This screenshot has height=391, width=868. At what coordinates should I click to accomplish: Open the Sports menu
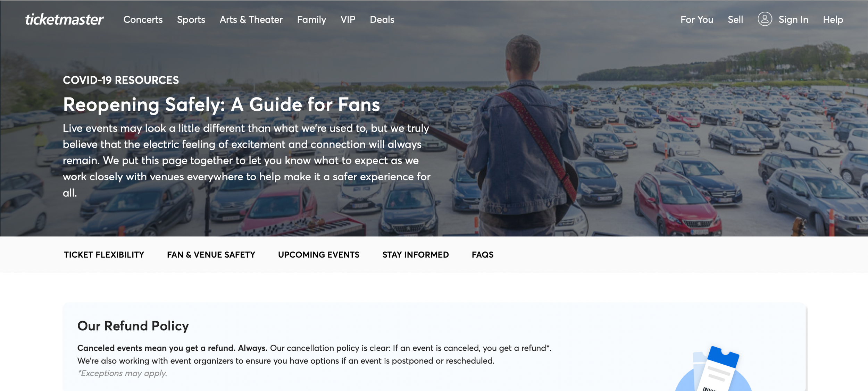(x=191, y=19)
